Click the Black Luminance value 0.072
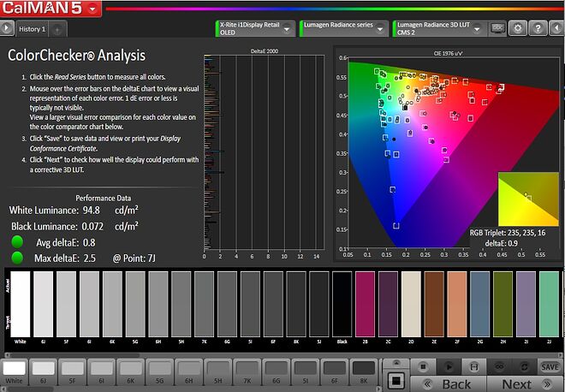 pos(92,226)
